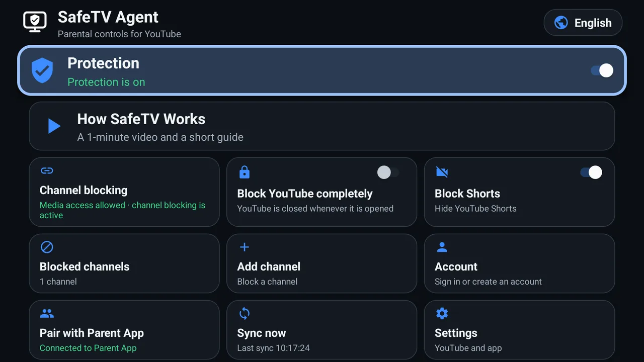The width and height of the screenshot is (644, 362).
Task: Click the SafeTV monitor shield logo
Action: 35,22
